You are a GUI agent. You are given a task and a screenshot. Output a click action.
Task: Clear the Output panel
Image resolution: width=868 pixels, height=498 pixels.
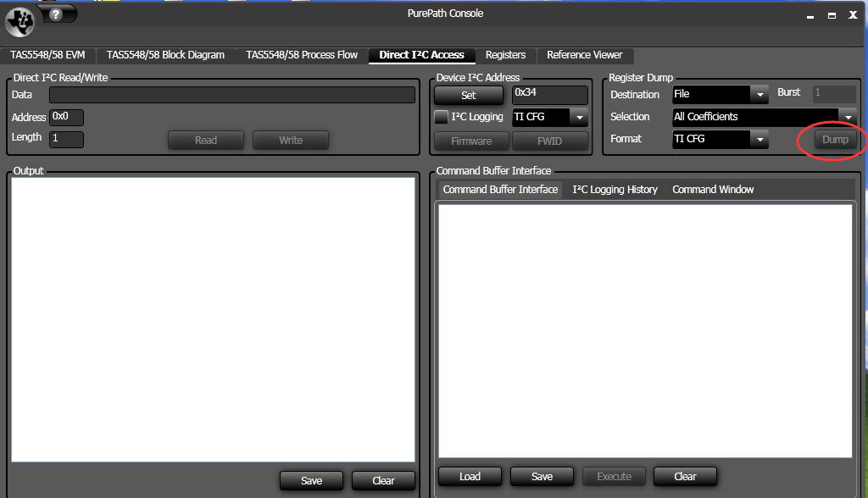[383, 481]
